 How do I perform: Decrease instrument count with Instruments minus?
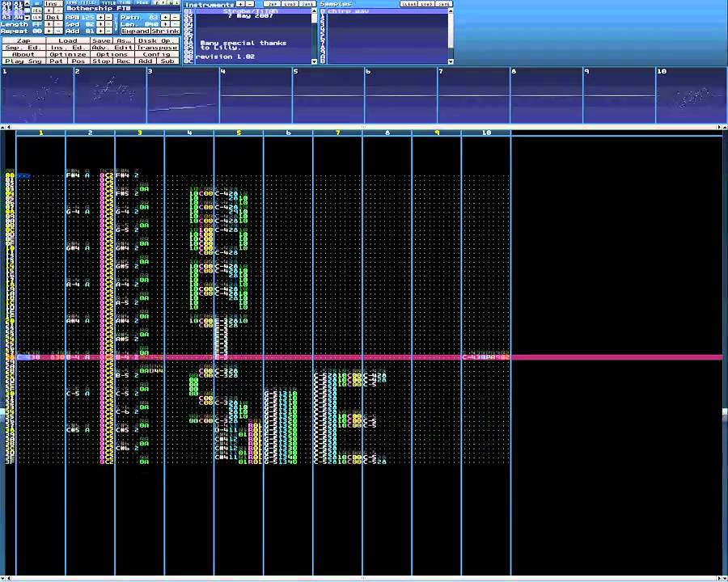coord(250,4)
